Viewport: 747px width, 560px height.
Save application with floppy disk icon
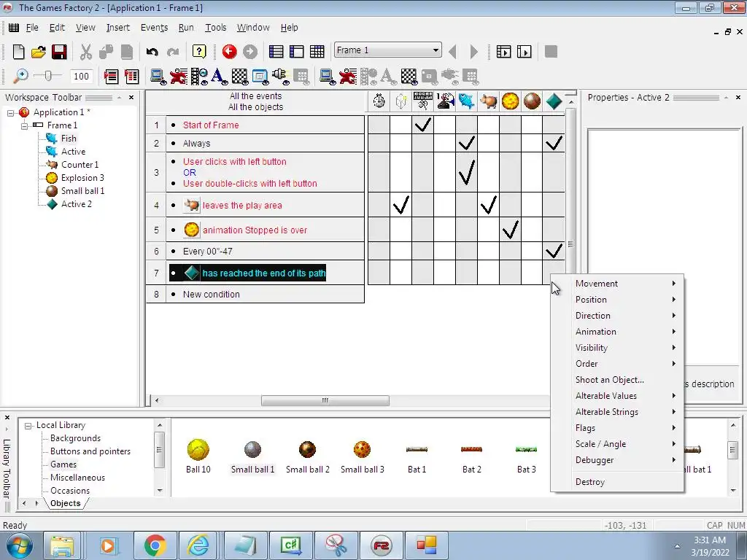(59, 52)
